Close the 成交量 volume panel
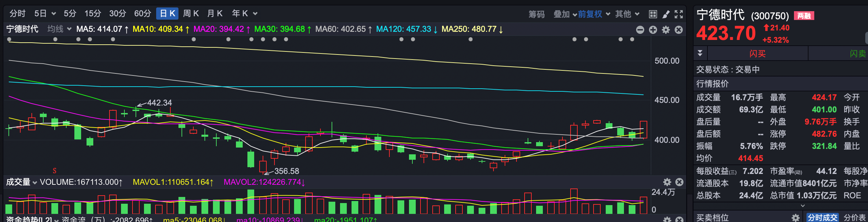The height and width of the screenshot is (222, 868). pyautogui.click(x=679, y=182)
